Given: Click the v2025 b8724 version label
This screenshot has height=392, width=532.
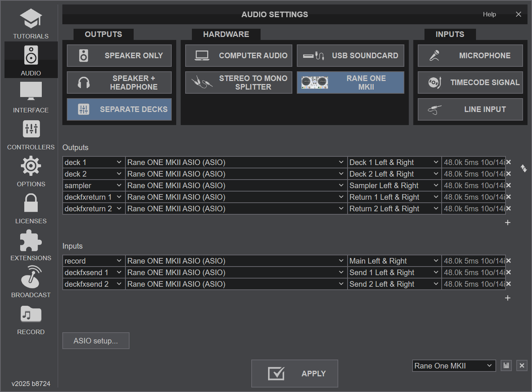Looking at the screenshot, I should pyautogui.click(x=31, y=384).
